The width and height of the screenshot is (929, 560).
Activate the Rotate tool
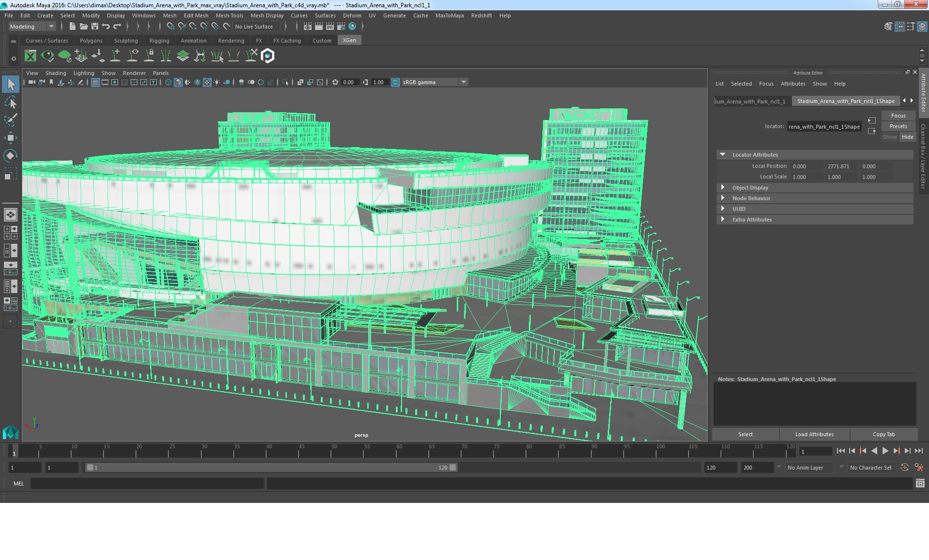tap(10, 155)
